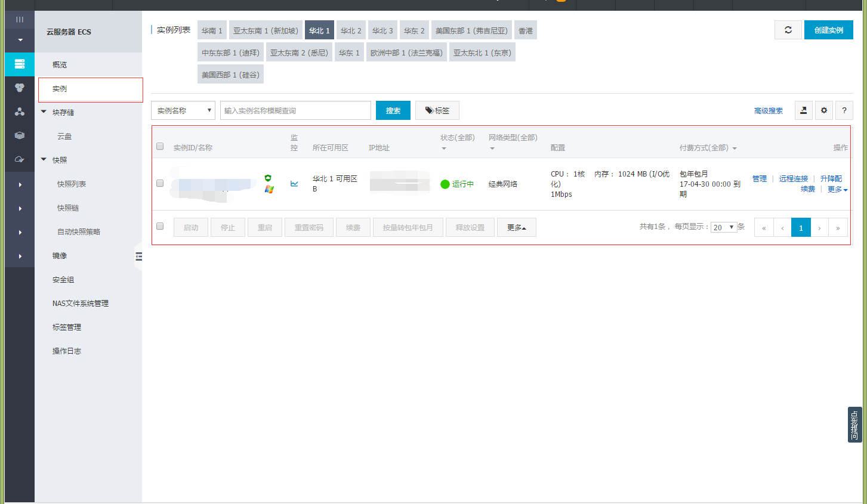The width and height of the screenshot is (867, 504).
Task: Open the 更多 dropdown in the instance row
Action: click(837, 189)
